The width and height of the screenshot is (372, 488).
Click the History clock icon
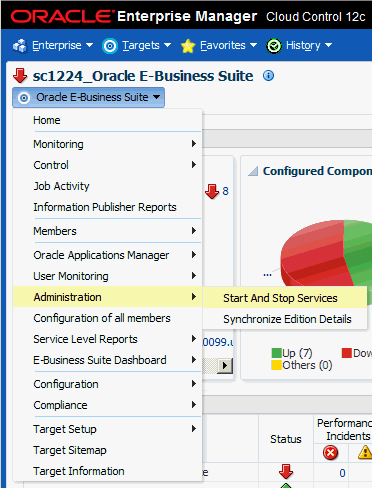tap(274, 46)
